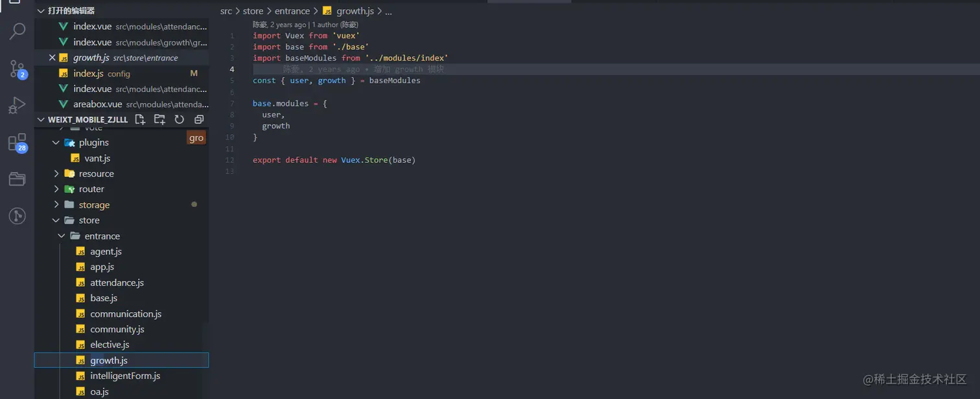This screenshot has height=399, width=980.
Task: Click the 'gro' filter box in explorer
Action: coord(196,138)
